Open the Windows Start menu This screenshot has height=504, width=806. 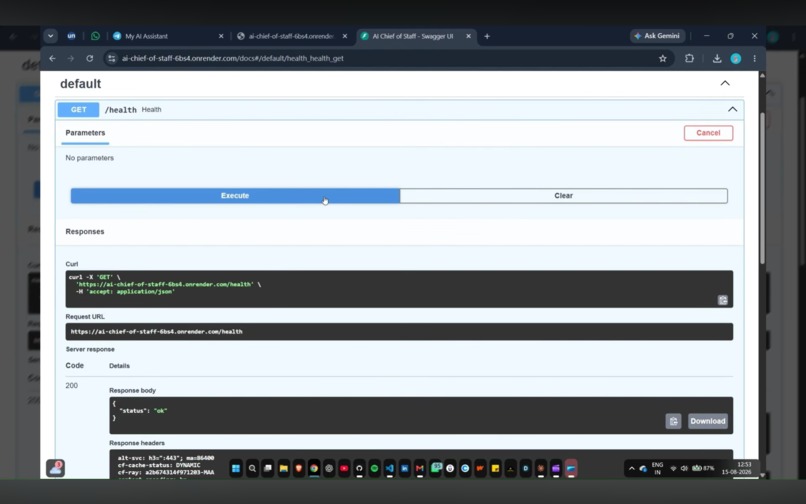click(236, 469)
